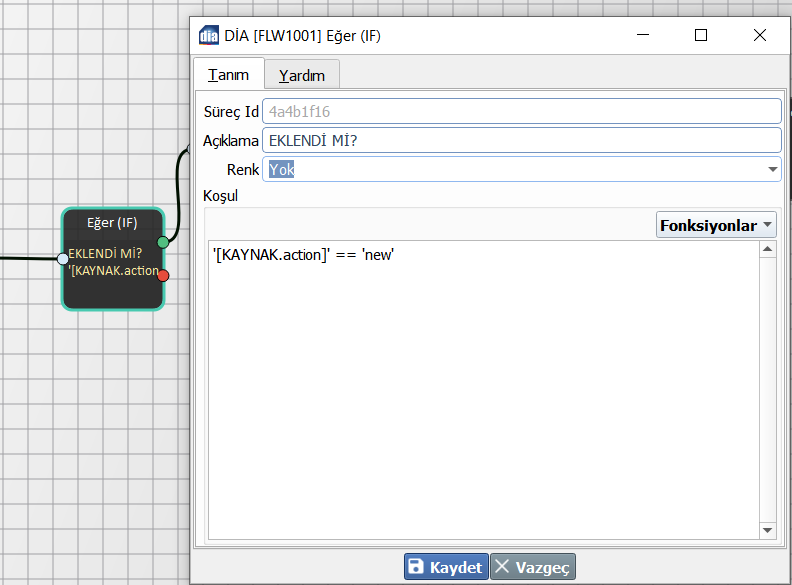The image size is (792, 585).
Task: Switch to the Tanım tab
Action: 228,75
